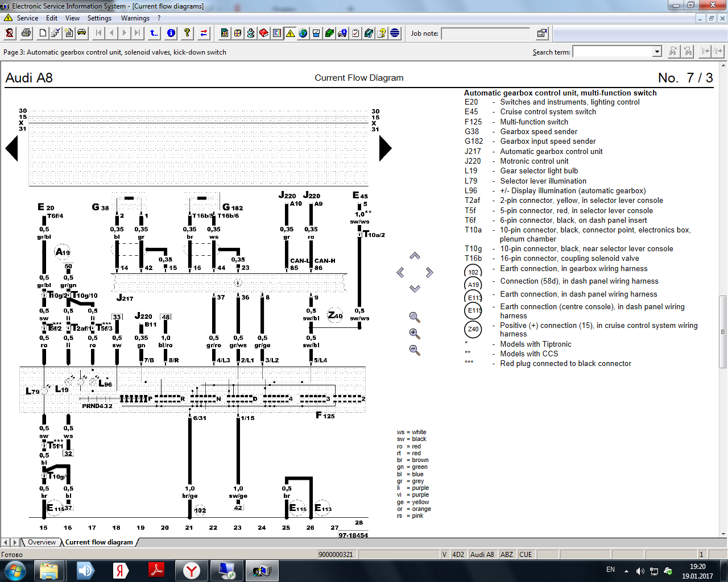Click the EN language indicator
728x582 pixels.
click(x=610, y=569)
